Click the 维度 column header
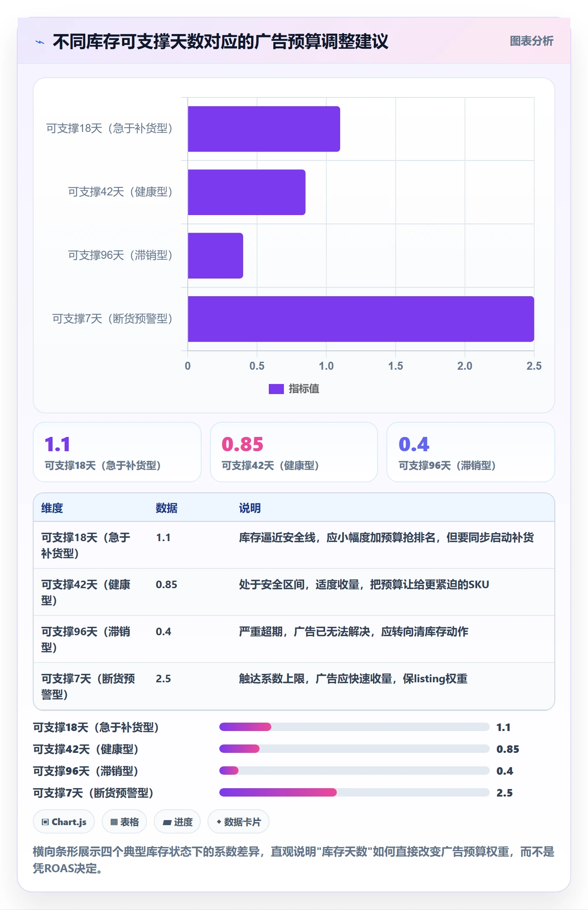The image size is (588, 910). (x=52, y=508)
